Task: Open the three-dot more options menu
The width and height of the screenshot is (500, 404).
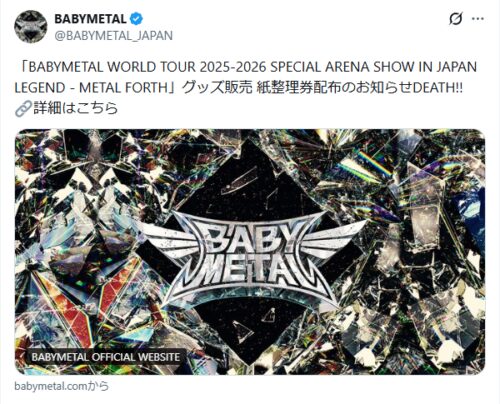Action: tap(478, 19)
